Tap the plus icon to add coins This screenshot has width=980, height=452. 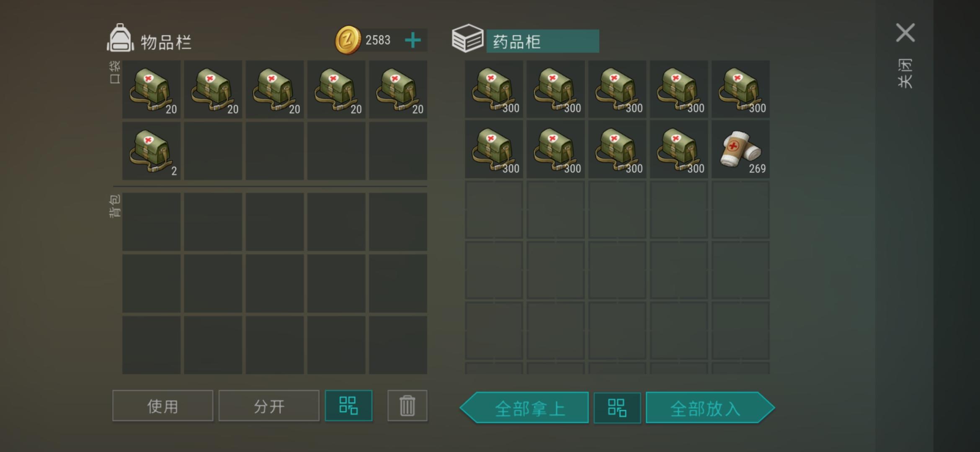click(x=413, y=40)
